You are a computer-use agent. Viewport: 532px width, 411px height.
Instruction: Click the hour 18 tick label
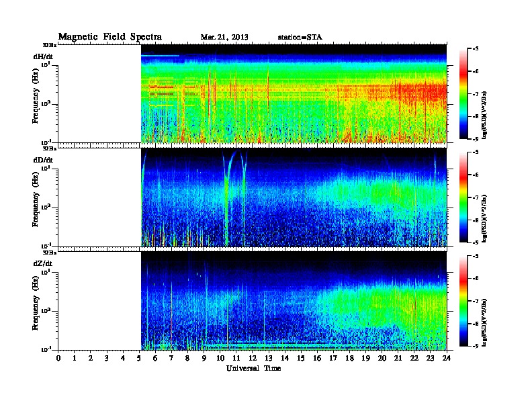349,359
